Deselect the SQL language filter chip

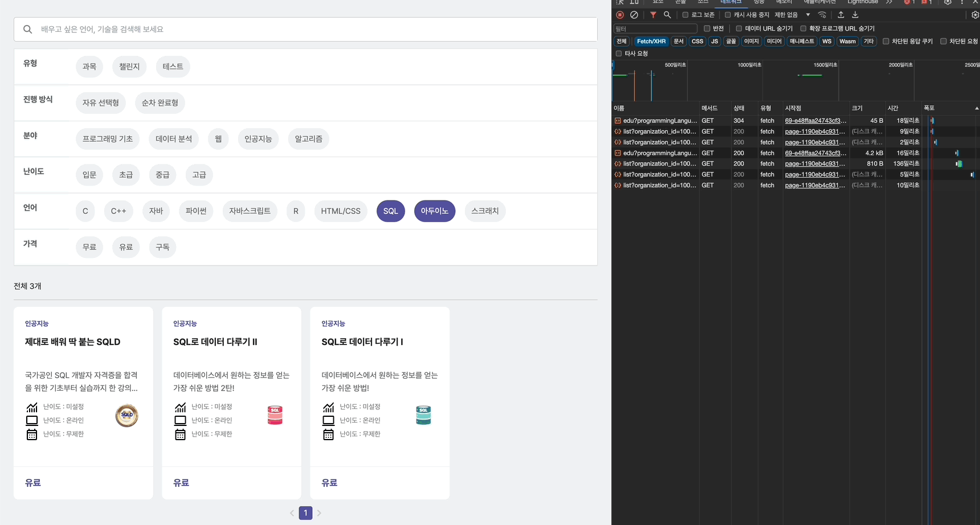click(391, 211)
